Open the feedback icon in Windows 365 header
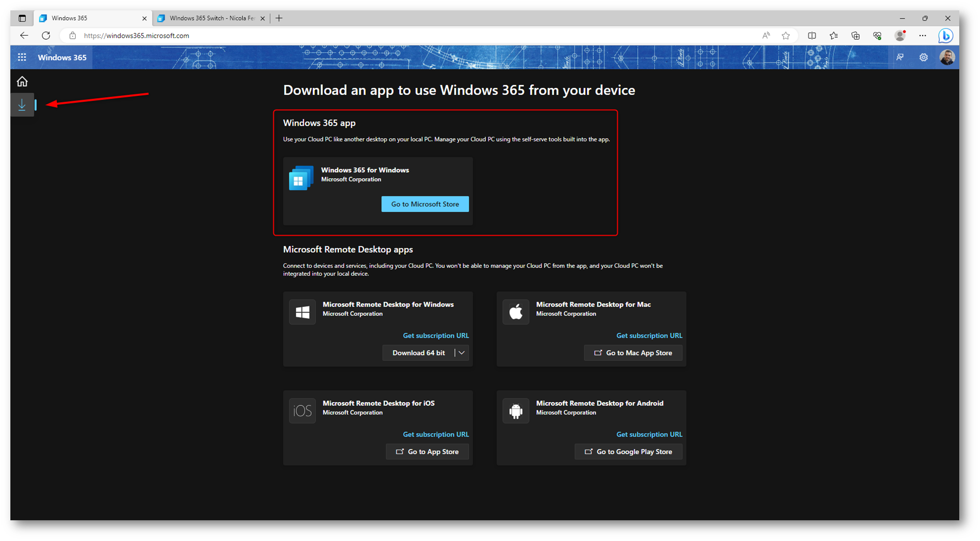 pyautogui.click(x=900, y=57)
